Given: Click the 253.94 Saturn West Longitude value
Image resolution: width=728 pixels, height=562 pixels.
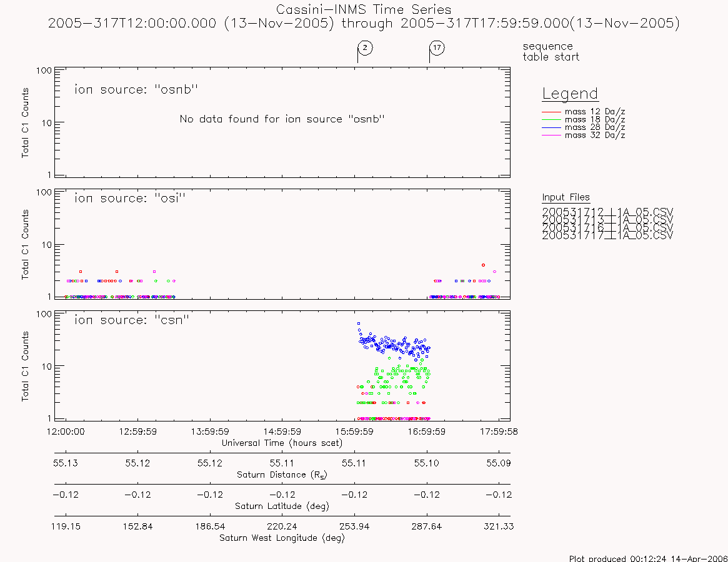Looking at the screenshot, I should tap(354, 527).
